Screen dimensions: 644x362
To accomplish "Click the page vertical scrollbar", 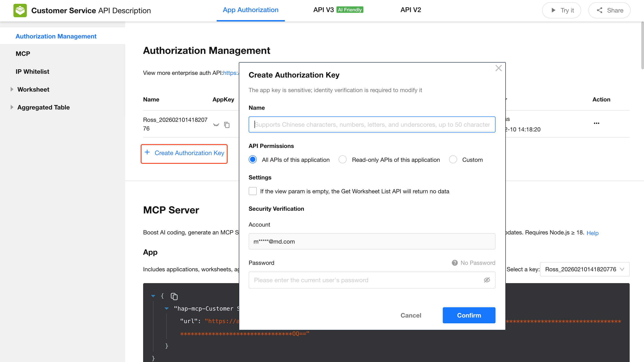I will 642,45.
